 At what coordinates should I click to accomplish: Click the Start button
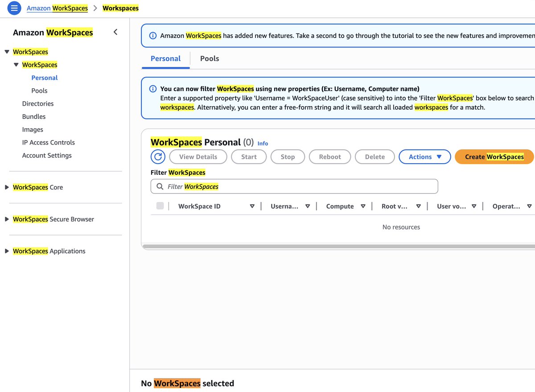click(249, 157)
